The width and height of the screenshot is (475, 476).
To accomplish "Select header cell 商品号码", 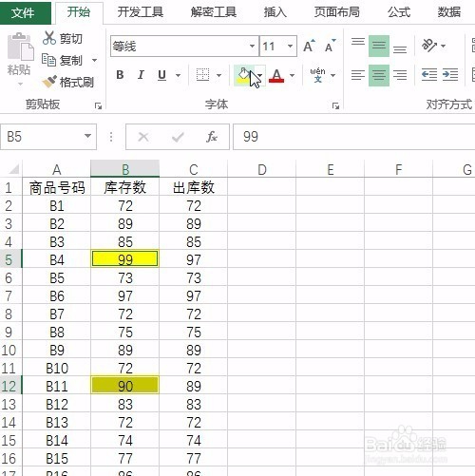I will (56, 187).
